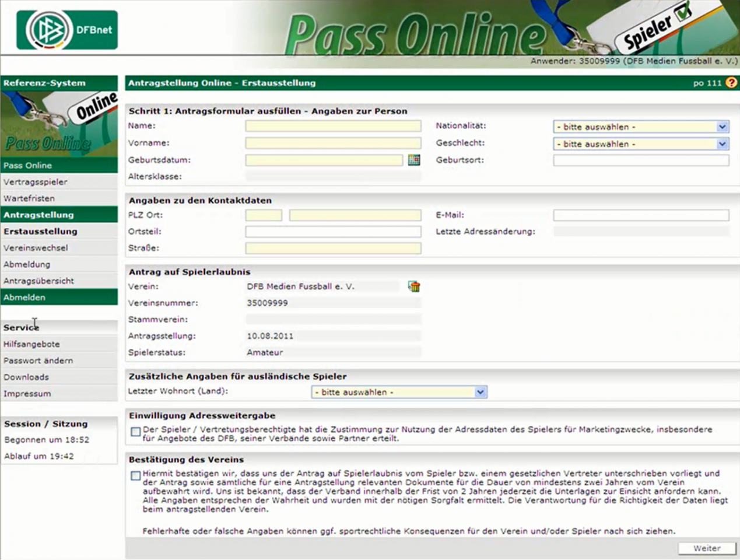Focus the Geburtsort text field
740x560 pixels.
tap(641, 160)
